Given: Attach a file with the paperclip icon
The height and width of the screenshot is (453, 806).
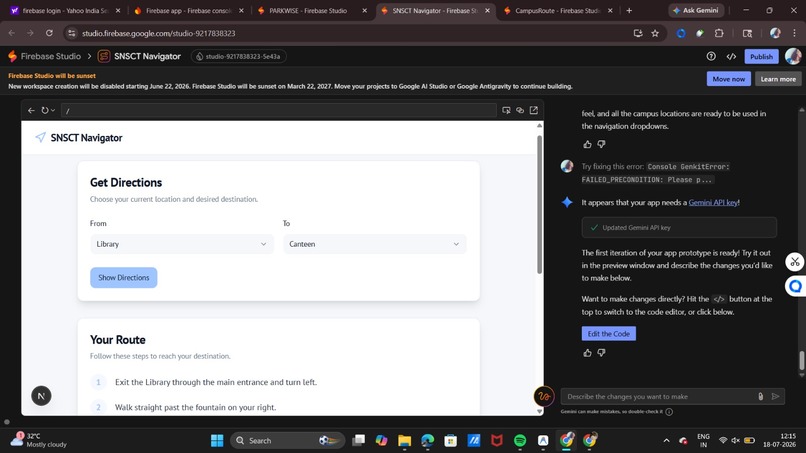Looking at the screenshot, I should click(760, 396).
